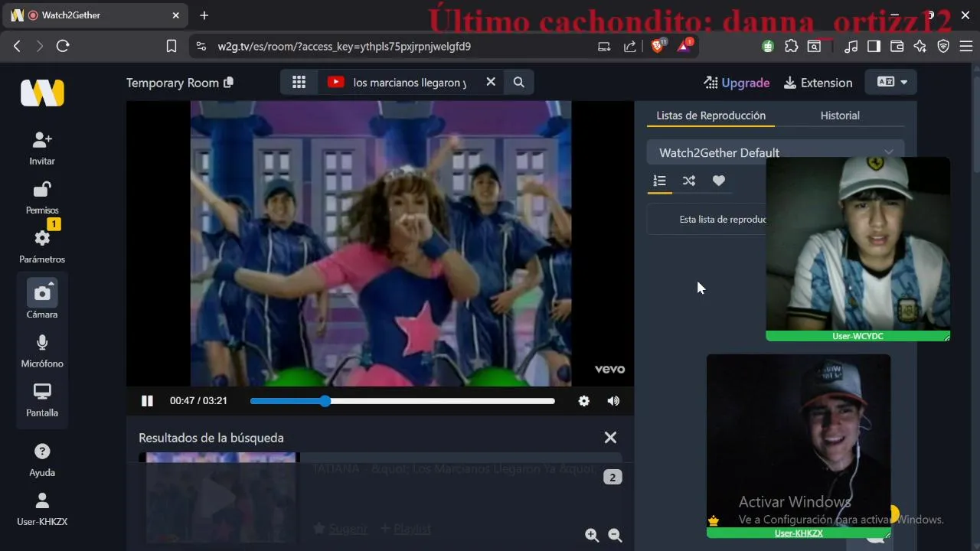The image size is (980, 551).
Task: Zoom in on search results
Action: (x=592, y=536)
